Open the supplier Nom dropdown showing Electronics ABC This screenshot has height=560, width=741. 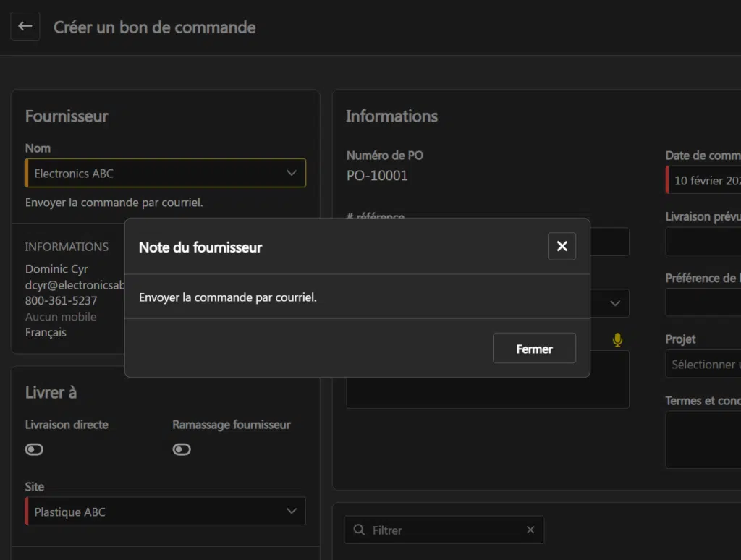pyautogui.click(x=165, y=174)
